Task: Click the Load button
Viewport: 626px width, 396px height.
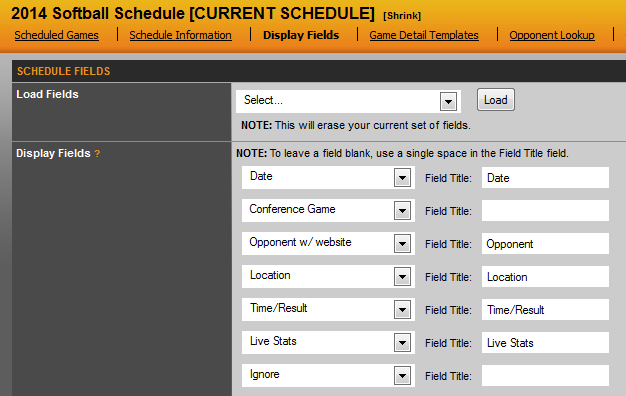Action: (495, 100)
